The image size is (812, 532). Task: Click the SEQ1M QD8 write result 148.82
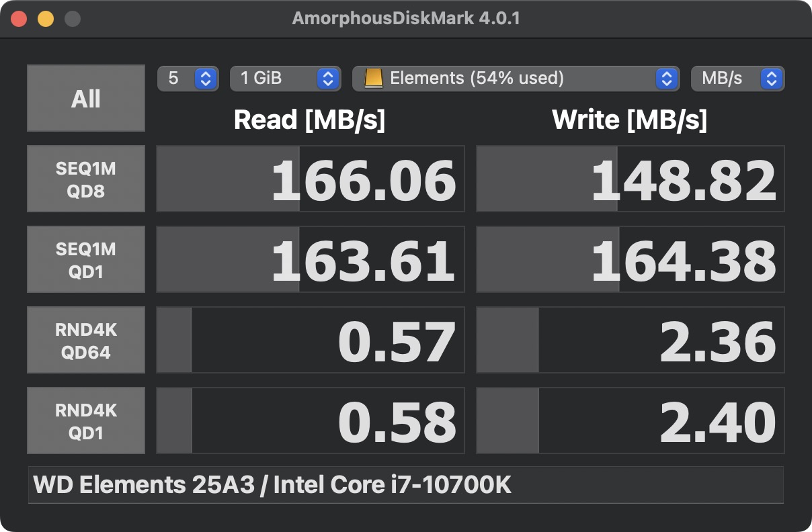pos(631,179)
